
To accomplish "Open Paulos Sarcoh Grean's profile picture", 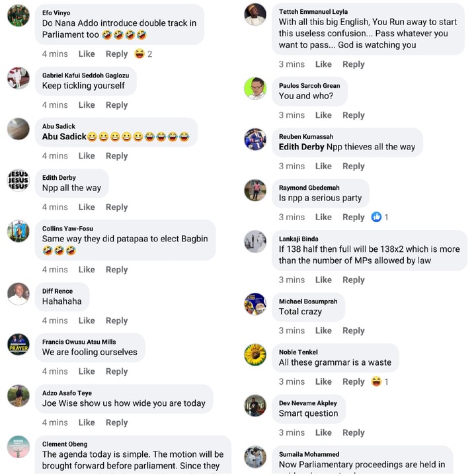I will (x=255, y=89).
